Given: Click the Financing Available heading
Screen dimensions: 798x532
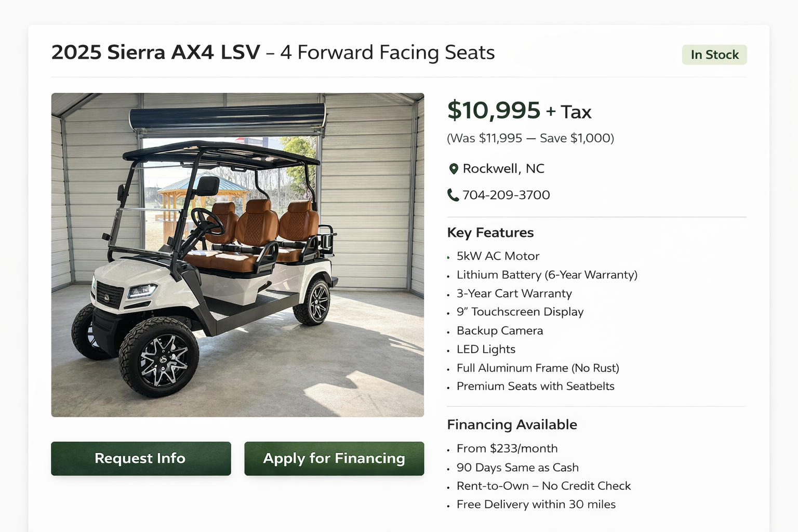Looking at the screenshot, I should click(512, 424).
